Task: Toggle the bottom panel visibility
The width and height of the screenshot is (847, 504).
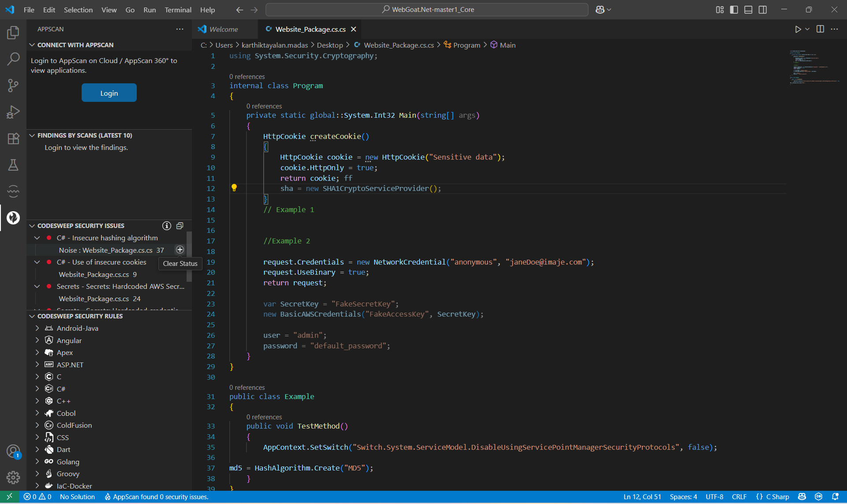Action: pyautogui.click(x=748, y=10)
